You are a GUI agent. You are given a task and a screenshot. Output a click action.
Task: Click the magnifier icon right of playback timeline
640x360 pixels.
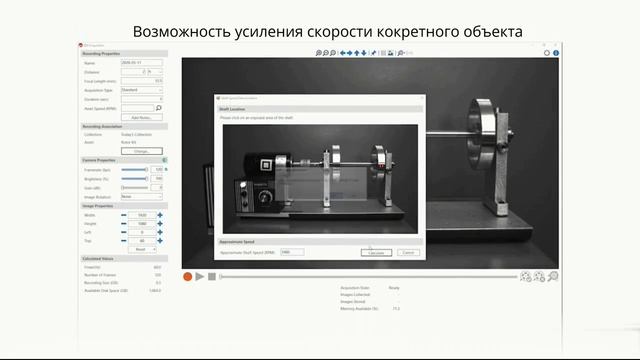click(x=553, y=276)
